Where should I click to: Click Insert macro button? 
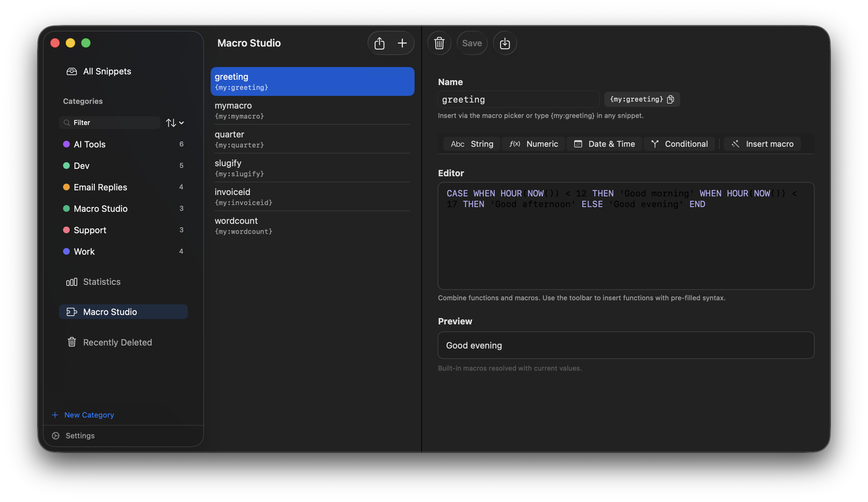tap(762, 144)
